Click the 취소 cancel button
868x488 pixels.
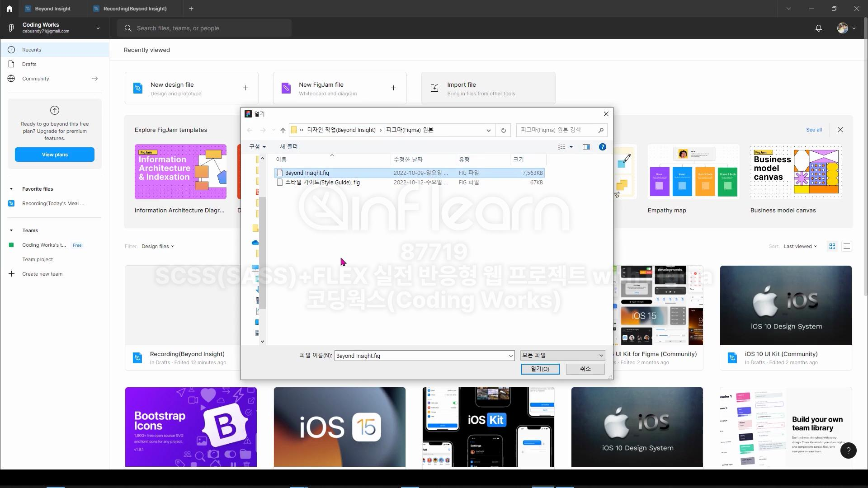point(585,369)
